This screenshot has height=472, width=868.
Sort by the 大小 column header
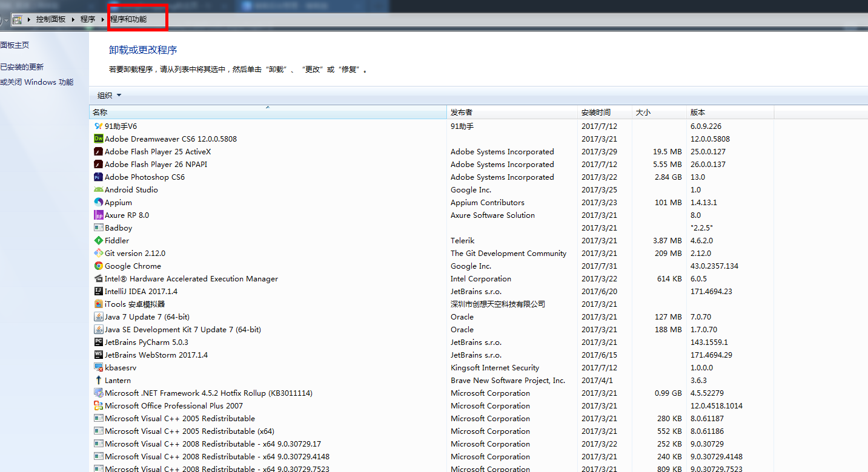tap(658, 112)
